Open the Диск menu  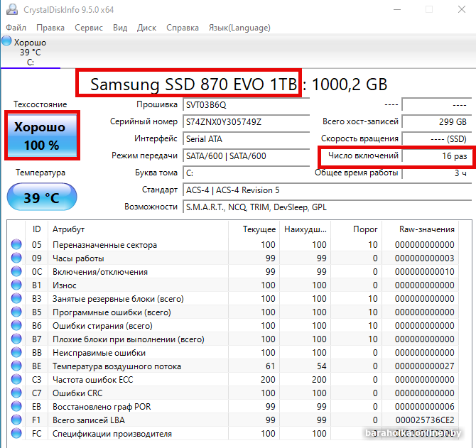[146, 28]
